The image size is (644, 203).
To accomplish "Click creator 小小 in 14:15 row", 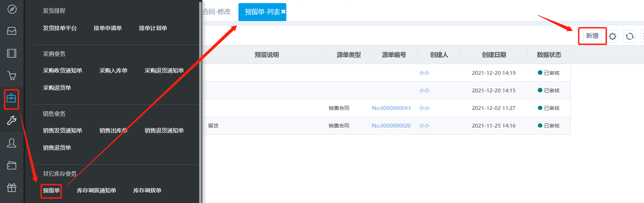I will 424,91.
